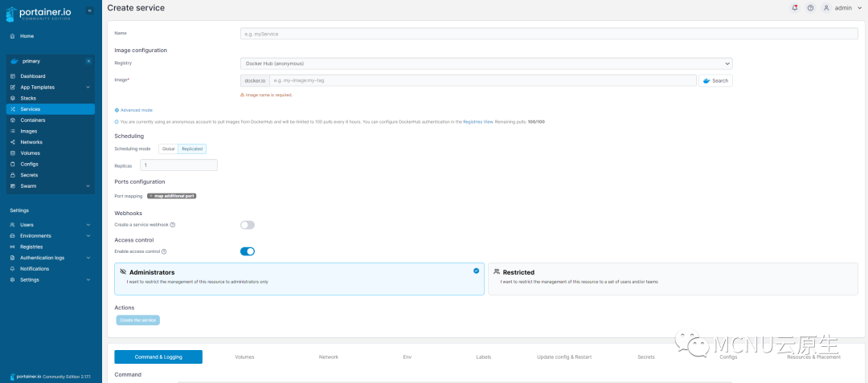The image size is (868, 383).
Task: Switch to the Labels tab
Action: click(x=484, y=357)
